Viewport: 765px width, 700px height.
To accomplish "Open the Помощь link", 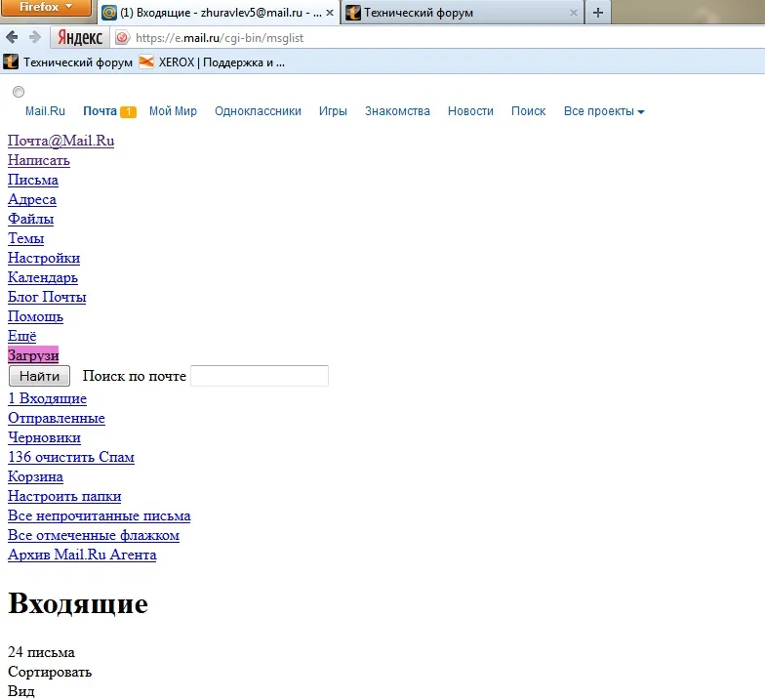I will point(35,316).
